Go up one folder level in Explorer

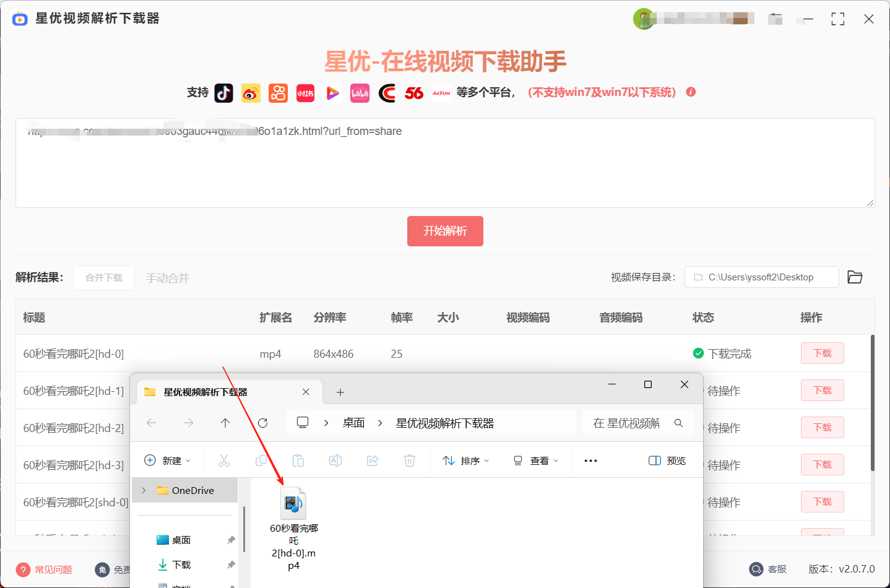click(225, 423)
